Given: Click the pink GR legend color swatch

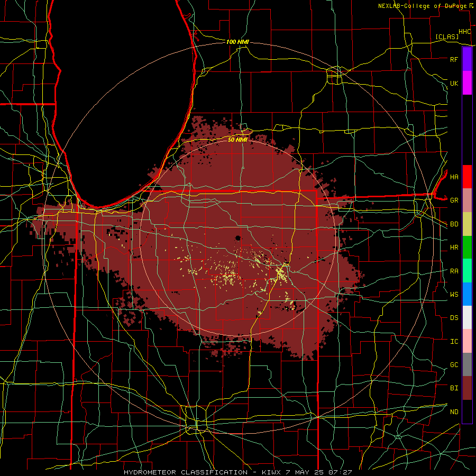Looking at the screenshot, I should (467, 200).
